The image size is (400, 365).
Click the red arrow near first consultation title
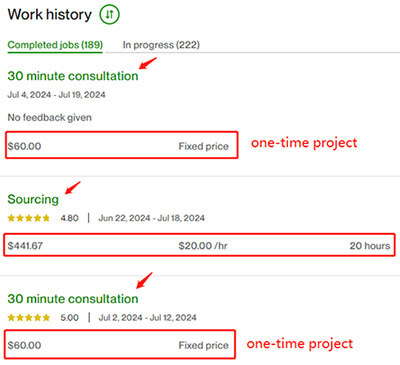click(147, 63)
